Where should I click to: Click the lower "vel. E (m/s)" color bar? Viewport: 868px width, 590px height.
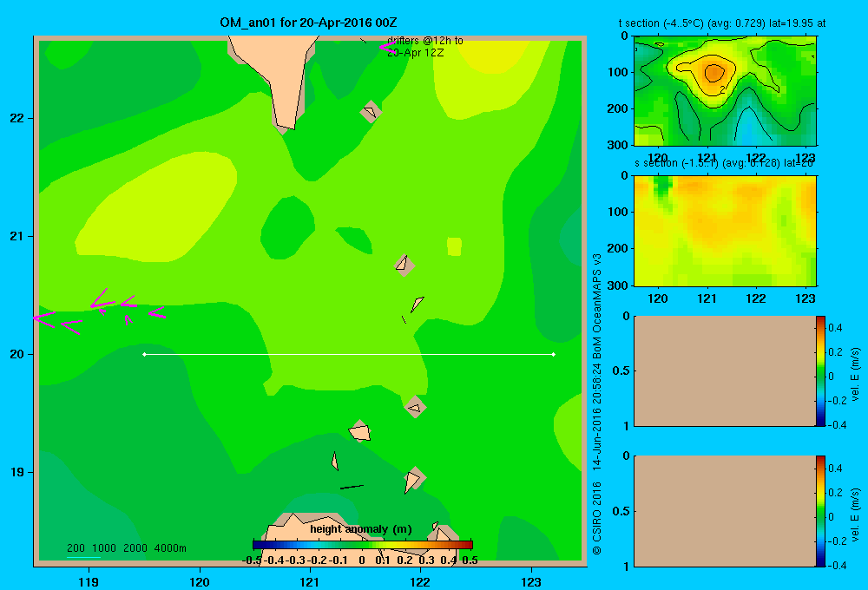click(x=820, y=511)
